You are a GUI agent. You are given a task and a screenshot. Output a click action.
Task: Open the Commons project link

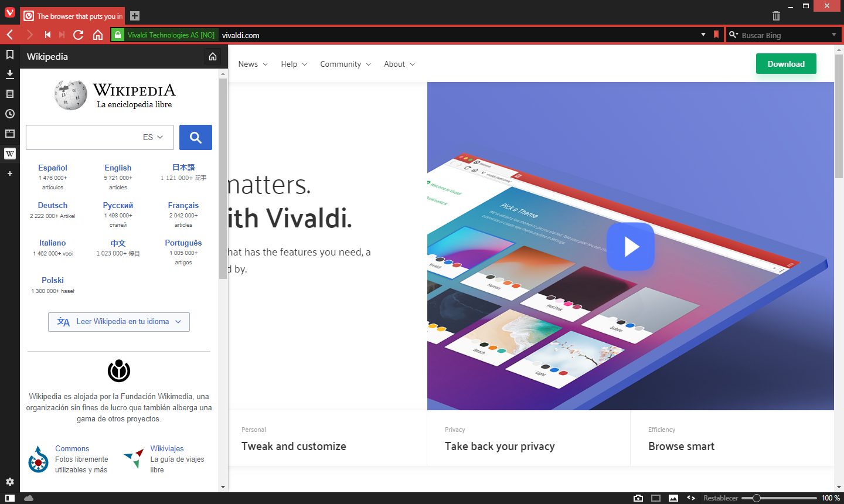coord(72,448)
